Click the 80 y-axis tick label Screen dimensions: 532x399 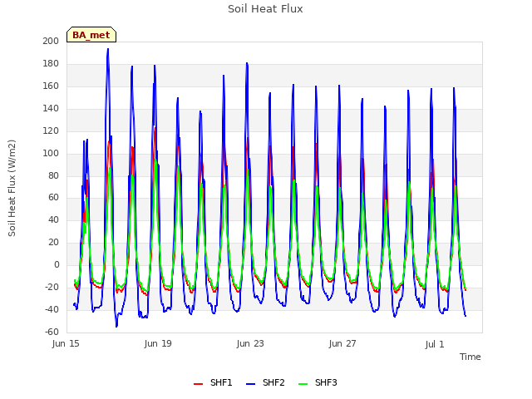[x=53, y=175]
